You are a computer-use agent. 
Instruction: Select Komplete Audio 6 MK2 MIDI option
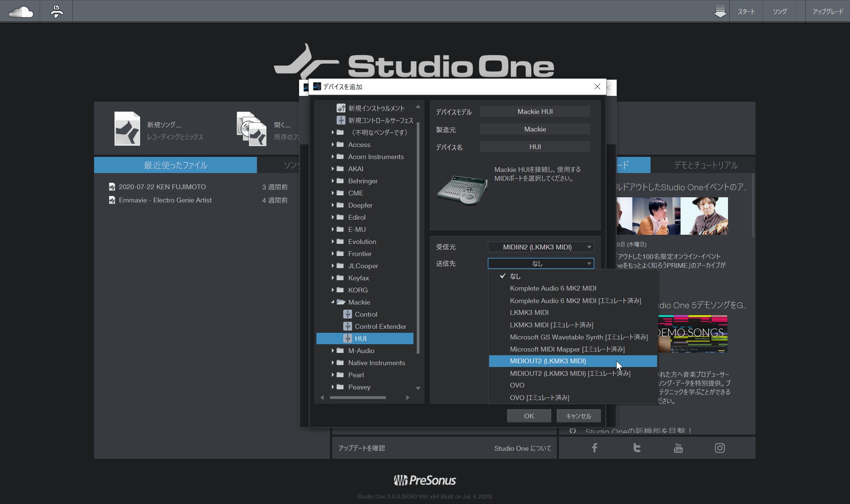tap(573, 288)
